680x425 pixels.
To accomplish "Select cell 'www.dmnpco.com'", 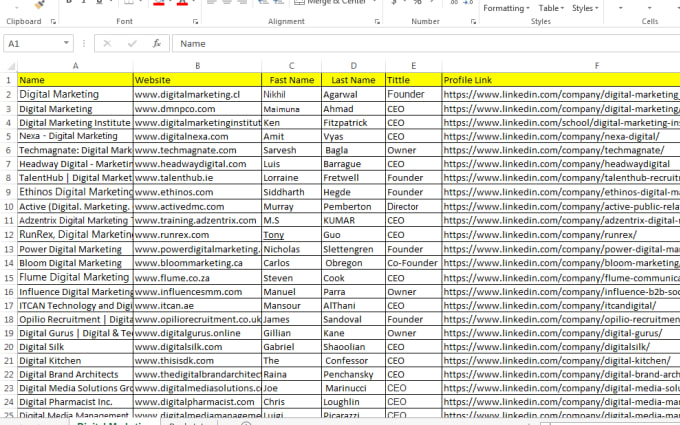I will point(197,109).
